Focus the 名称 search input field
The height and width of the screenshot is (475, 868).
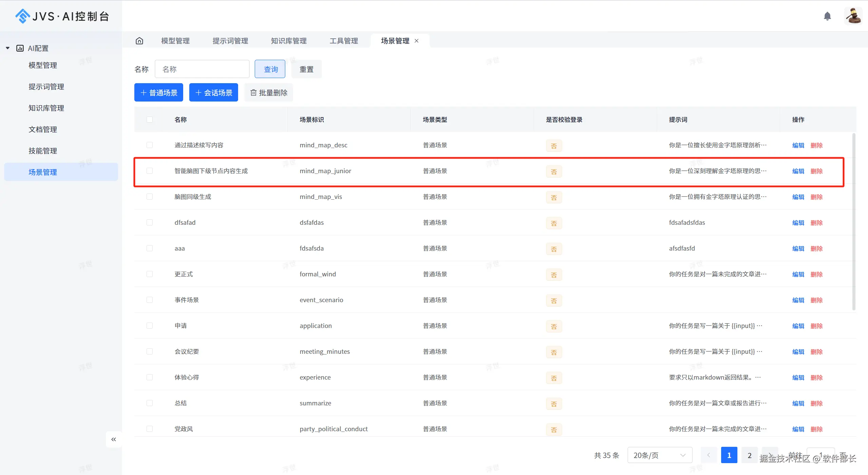point(202,69)
